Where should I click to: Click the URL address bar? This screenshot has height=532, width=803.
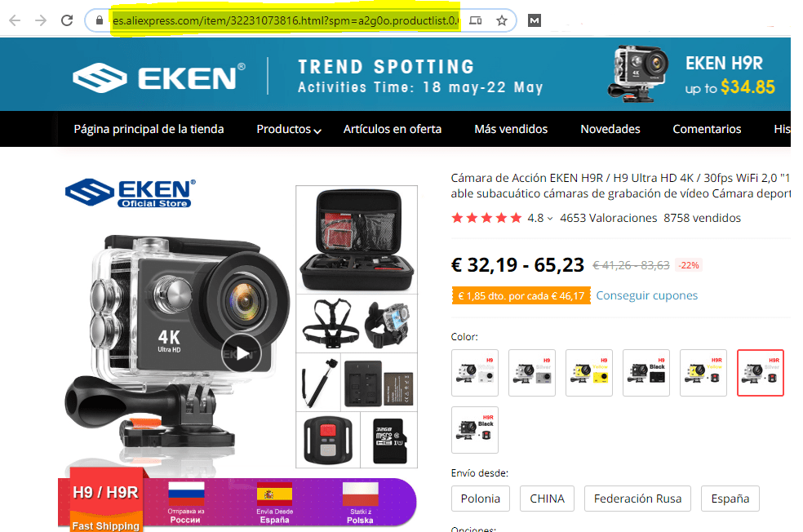point(286,20)
